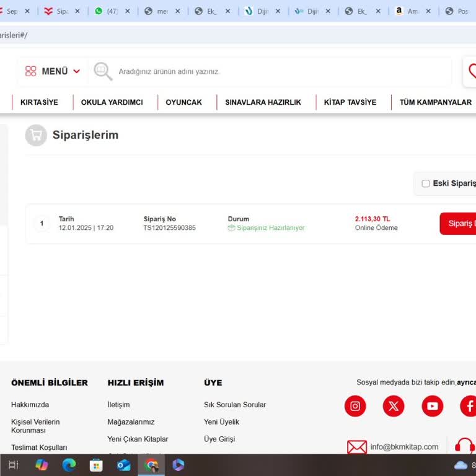Click the product search input field
The height and width of the screenshot is (476, 476).
[x=279, y=71]
